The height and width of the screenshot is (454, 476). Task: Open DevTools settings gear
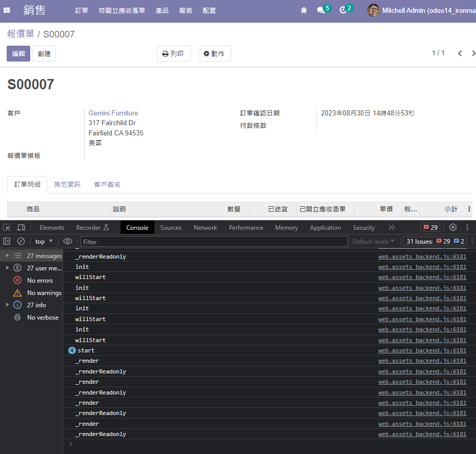point(452,227)
